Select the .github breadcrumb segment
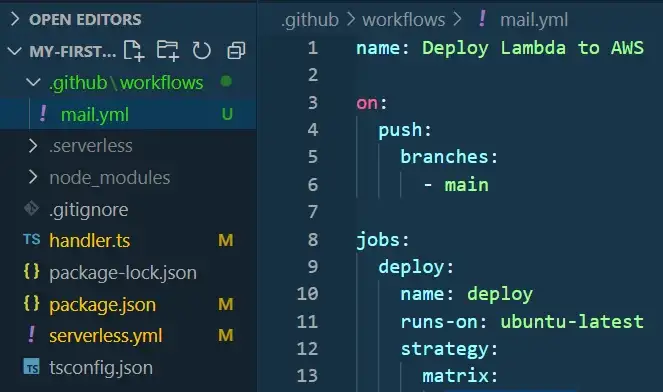Viewport: 663px width, 392px height. coord(310,20)
